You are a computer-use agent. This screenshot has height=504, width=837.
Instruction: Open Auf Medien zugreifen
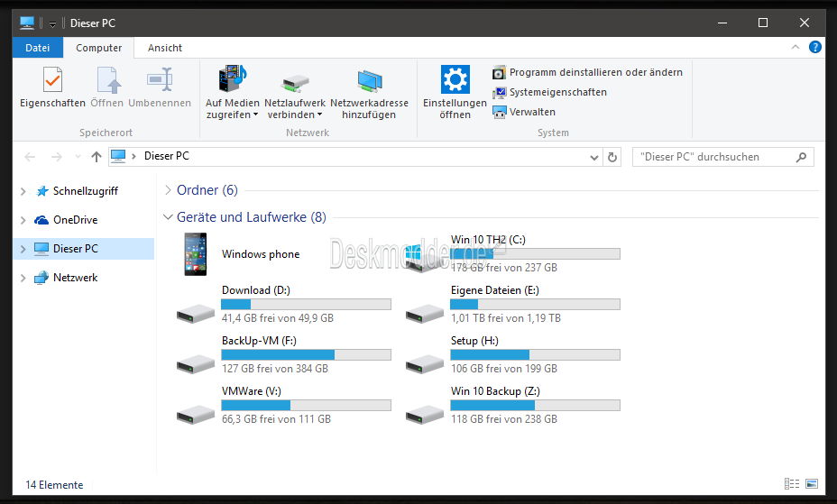click(232, 92)
